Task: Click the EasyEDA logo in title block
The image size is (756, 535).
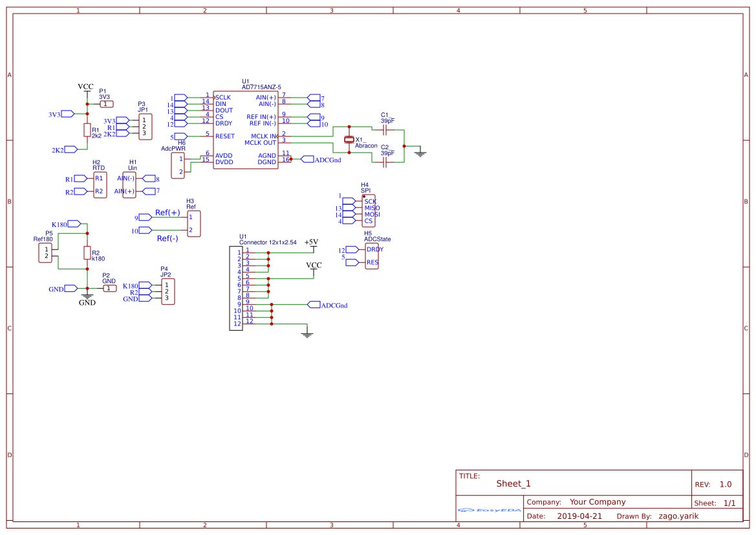Action: 490,510
